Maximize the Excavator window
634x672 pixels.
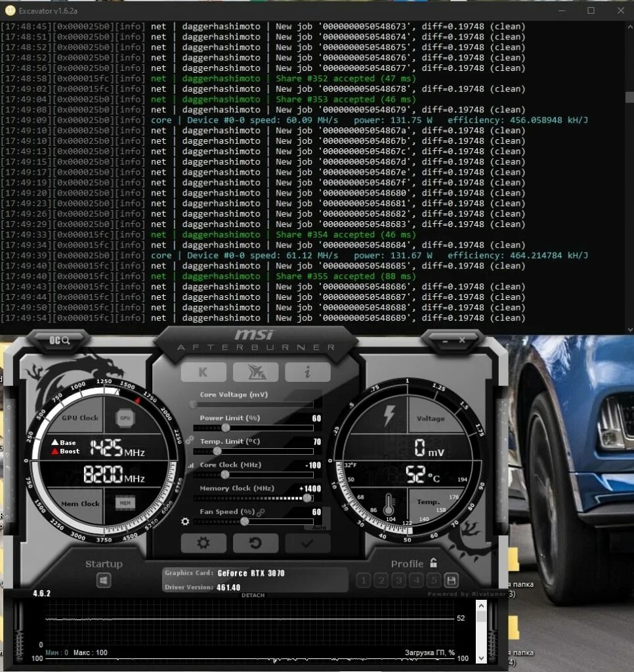click(x=591, y=10)
